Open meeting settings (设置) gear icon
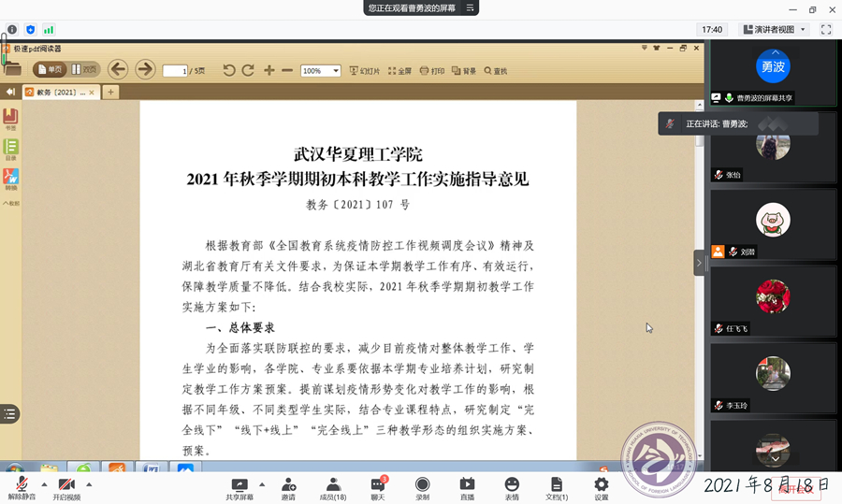The width and height of the screenshot is (842, 504). (x=602, y=484)
